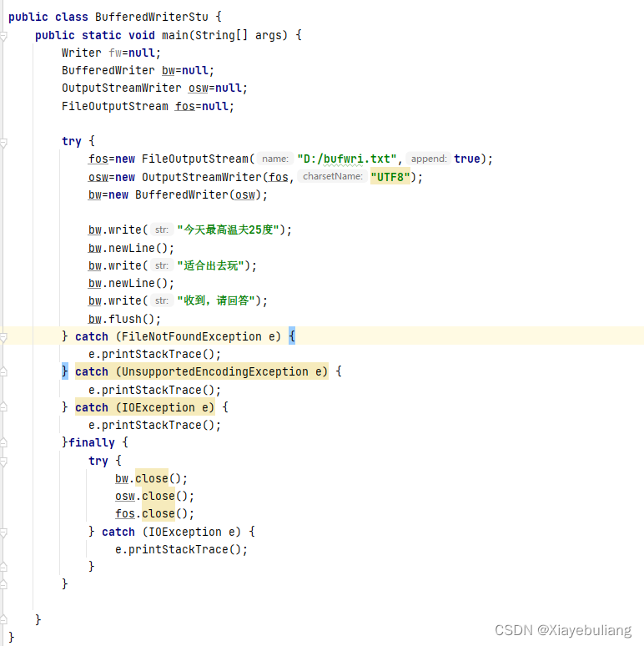
Task: Click printStackTrace under FileNotFoundException catch
Action: pos(152,355)
